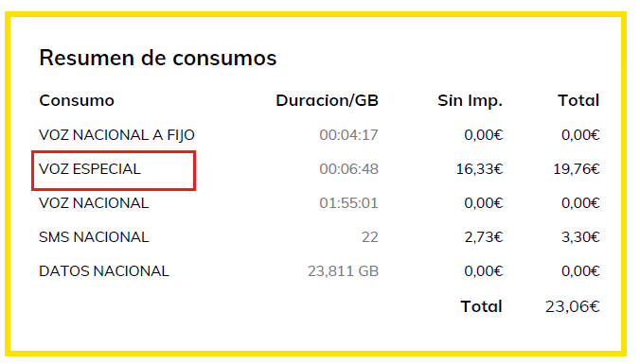Click the 00:06:48 duration value
The width and height of the screenshot is (640, 364).
coord(349,168)
